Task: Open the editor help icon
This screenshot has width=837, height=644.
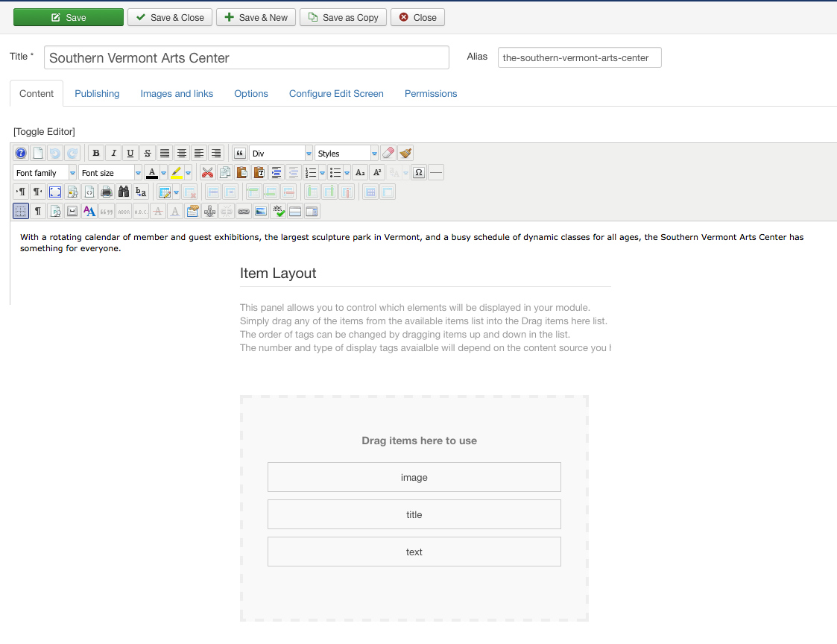Action: pyautogui.click(x=21, y=154)
